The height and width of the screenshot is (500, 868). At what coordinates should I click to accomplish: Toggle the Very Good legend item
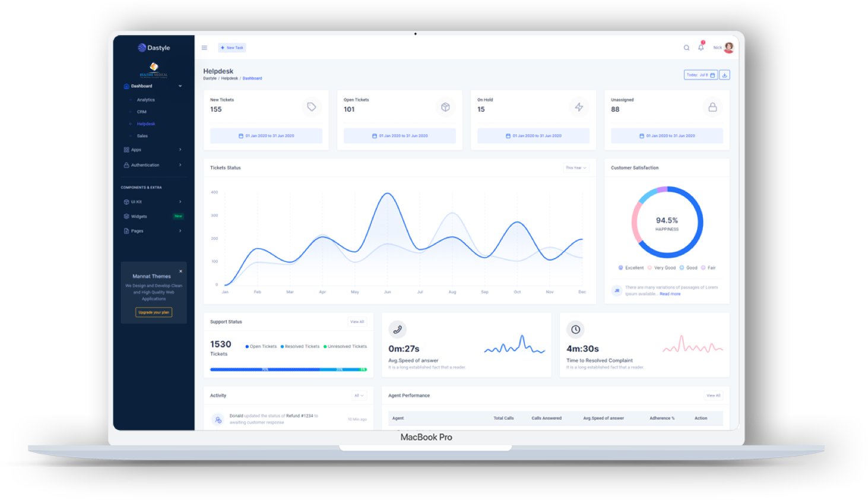662,268
